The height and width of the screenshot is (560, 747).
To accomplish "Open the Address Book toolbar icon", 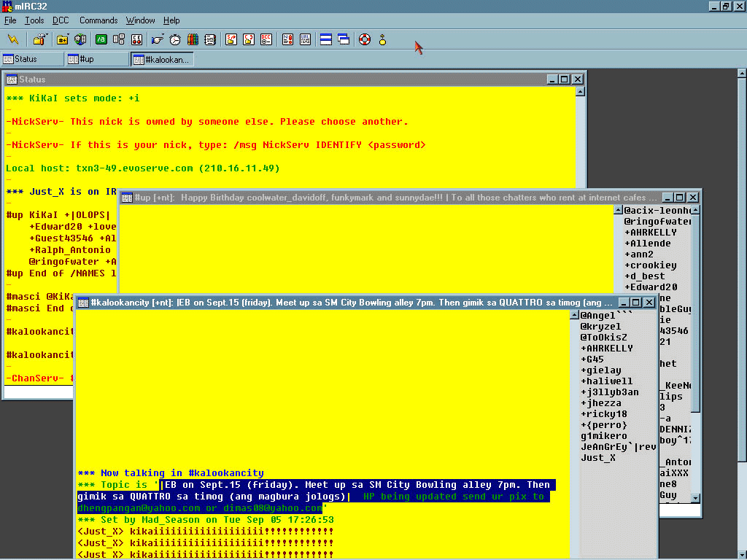I will click(x=210, y=39).
